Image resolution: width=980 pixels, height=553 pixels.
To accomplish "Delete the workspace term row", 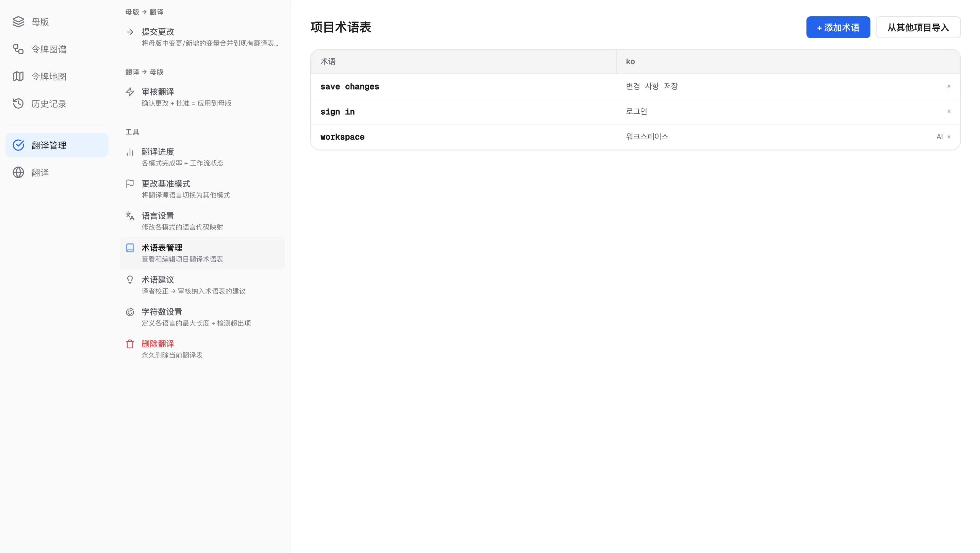I will tap(949, 137).
